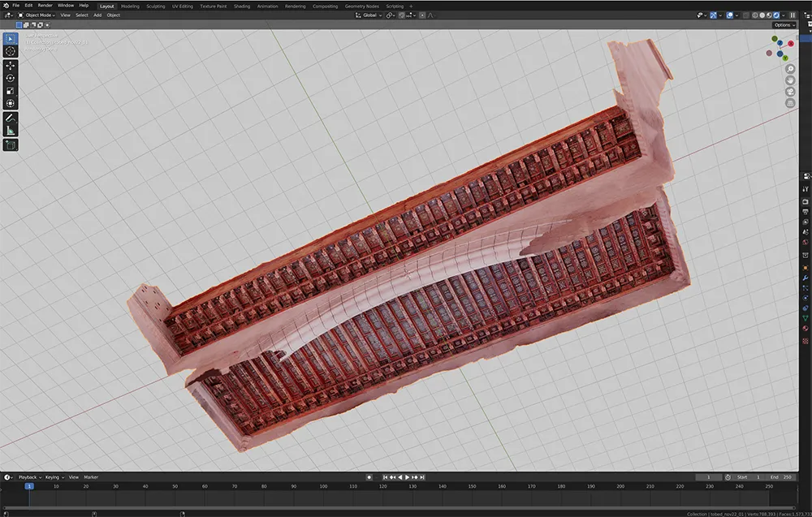This screenshot has height=517, width=812.
Task: Activate the Move tool
Action: (11, 66)
